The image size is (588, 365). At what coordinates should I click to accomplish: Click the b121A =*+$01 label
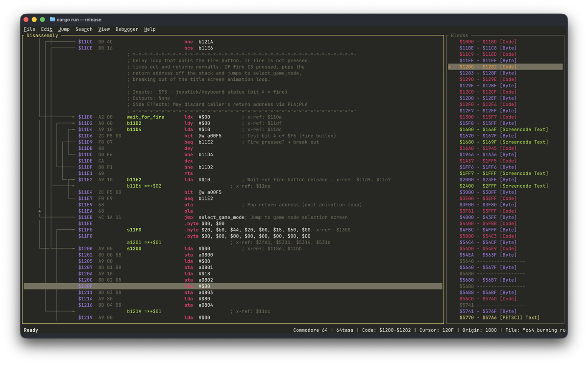pos(144,311)
